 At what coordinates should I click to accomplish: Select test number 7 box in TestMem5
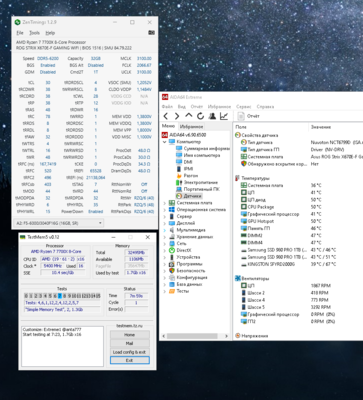(60, 296)
